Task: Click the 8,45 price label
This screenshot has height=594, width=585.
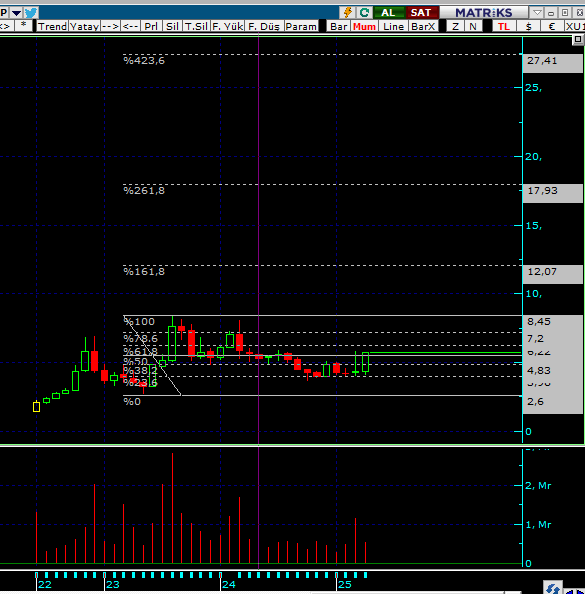Action: [x=539, y=322]
